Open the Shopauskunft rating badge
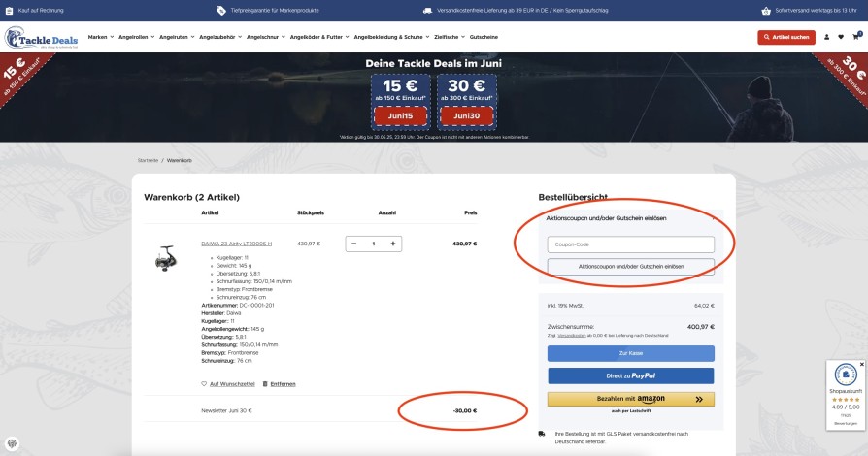The image size is (868, 456). click(x=846, y=396)
